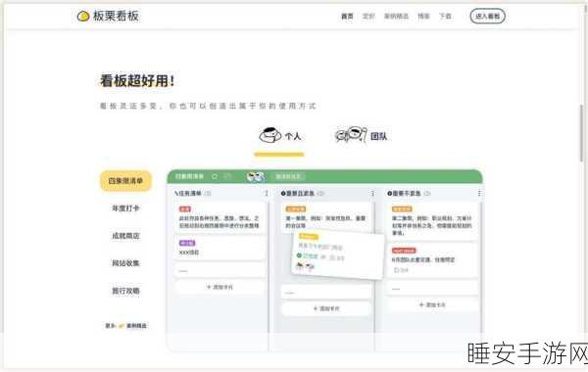
Task: Select 成就商店 in the sidebar
Action: (125, 236)
